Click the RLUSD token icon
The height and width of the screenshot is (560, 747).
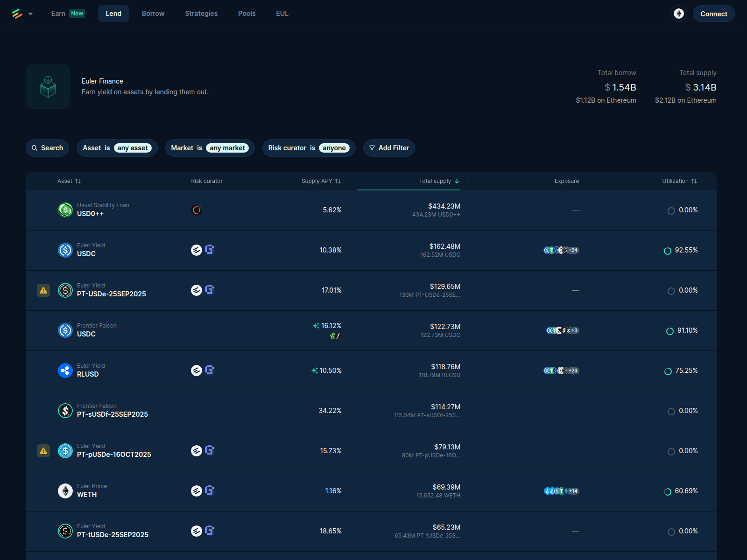click(65, 371)
